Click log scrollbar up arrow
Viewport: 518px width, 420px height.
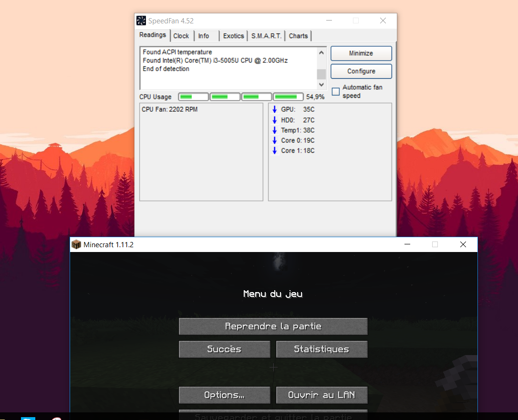point(321,52)
